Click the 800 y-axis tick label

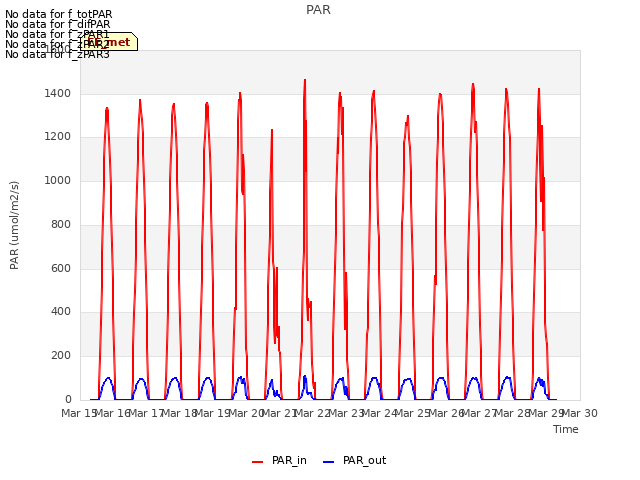click(x=61, y=224)
